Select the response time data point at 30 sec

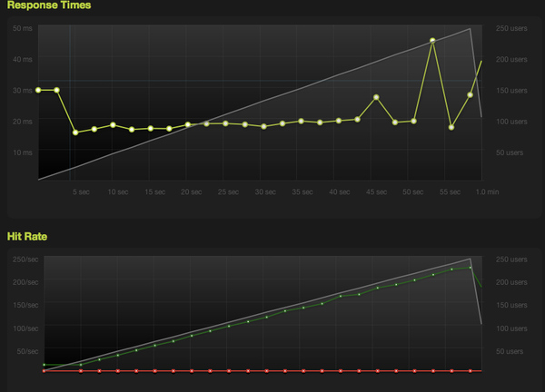(x=263, y=126)
